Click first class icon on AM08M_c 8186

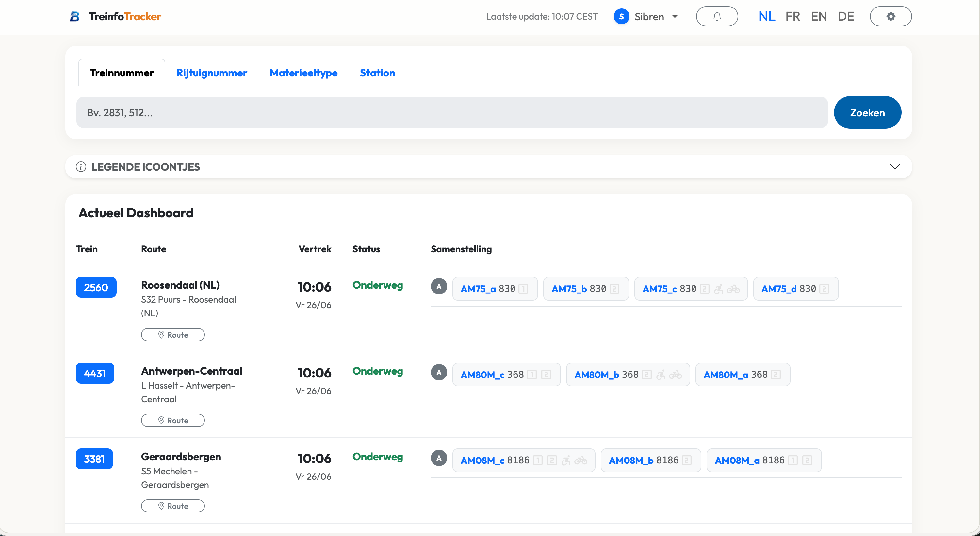tap(538, 461)
